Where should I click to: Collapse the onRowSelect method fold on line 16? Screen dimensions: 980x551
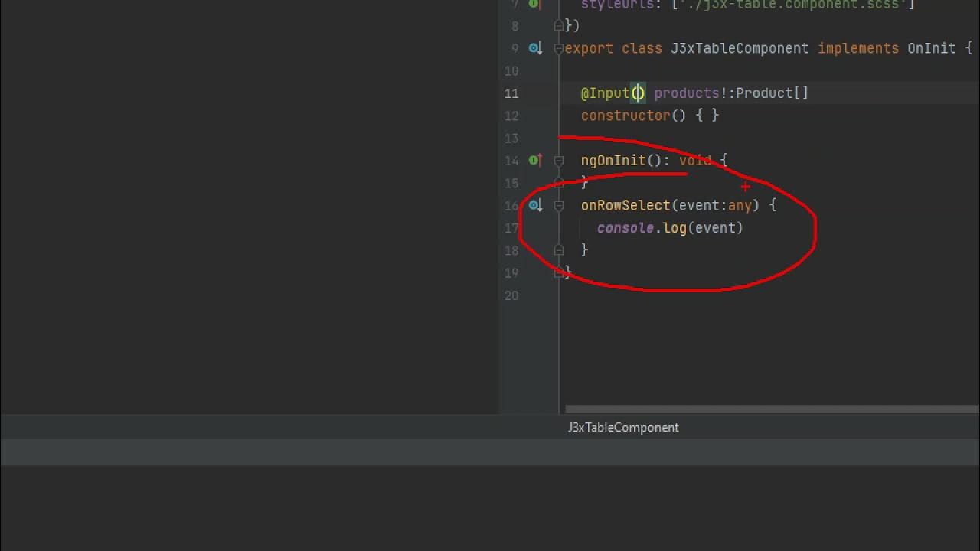coord(558,205)
